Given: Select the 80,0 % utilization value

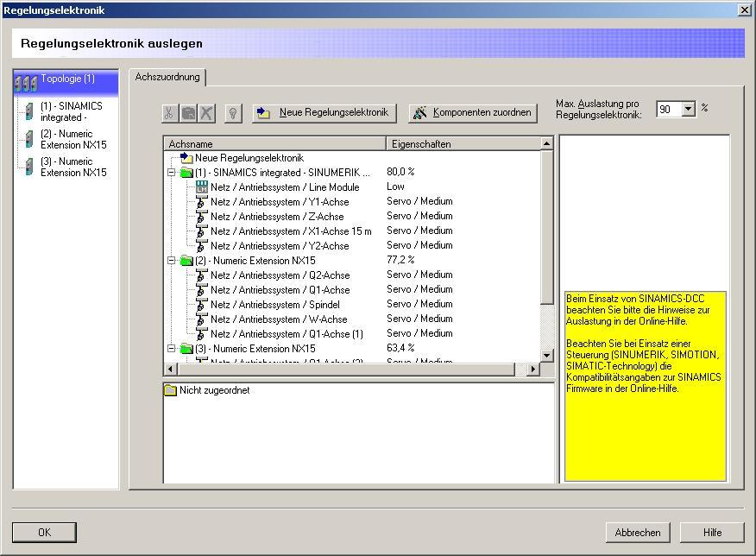Looking at the screenshot, I should 400,172.
